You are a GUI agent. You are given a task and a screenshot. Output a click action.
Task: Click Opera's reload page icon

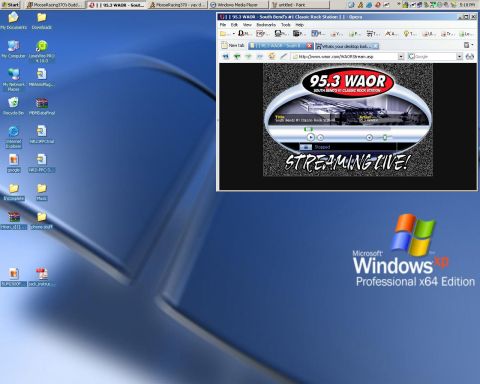point(271,56)
